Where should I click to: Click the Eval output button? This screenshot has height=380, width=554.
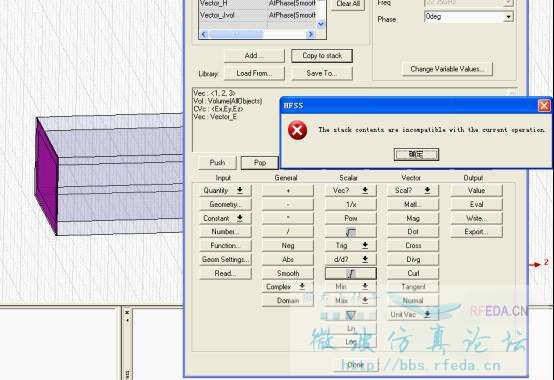coord(476,204)
